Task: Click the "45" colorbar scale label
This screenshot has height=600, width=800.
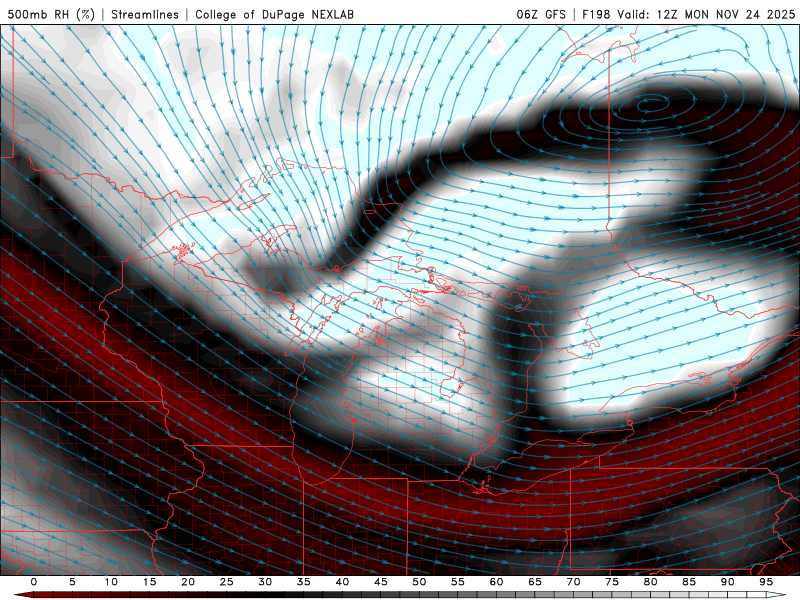Action: click(381, 582)
